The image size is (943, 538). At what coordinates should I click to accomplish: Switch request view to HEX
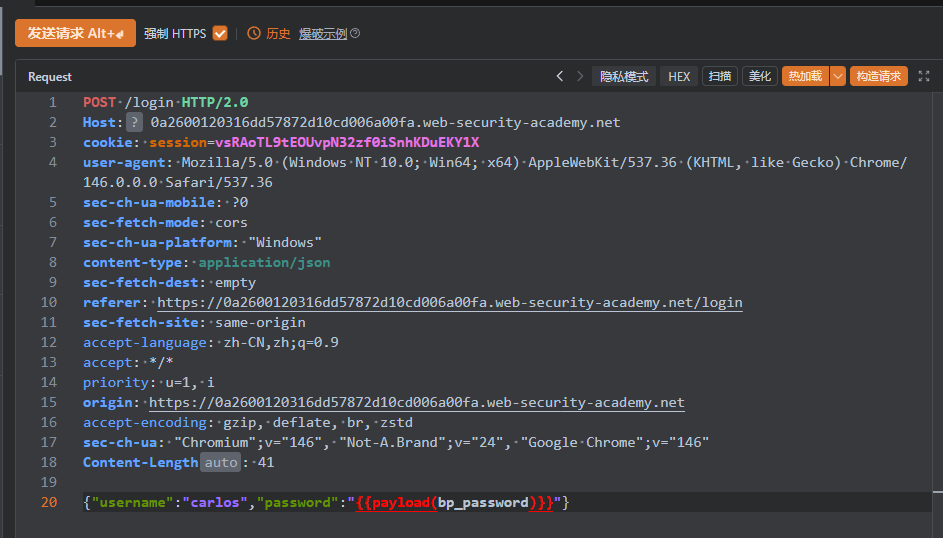coord(679,76)
